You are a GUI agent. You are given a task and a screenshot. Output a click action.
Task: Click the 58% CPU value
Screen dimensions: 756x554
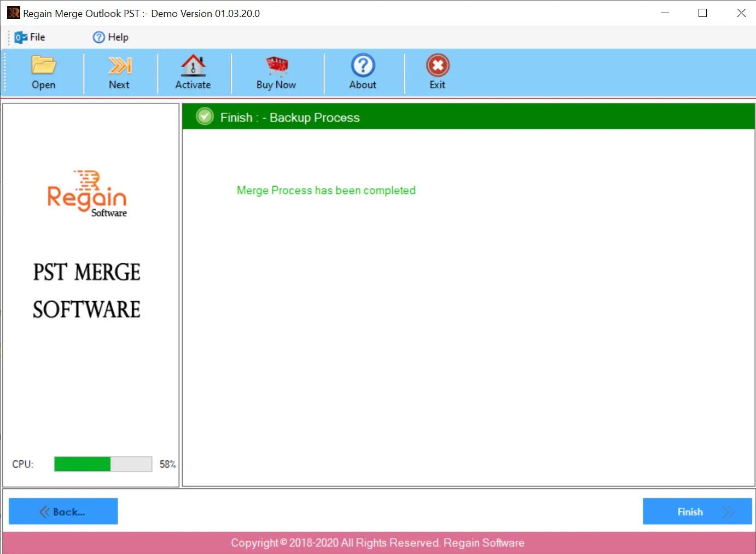pyautogui.click(x=167, y=464)
